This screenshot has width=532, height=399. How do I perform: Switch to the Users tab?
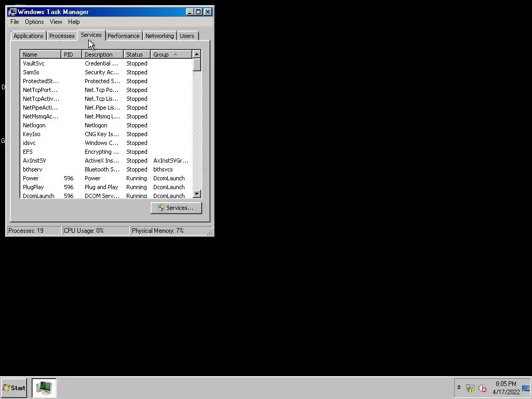pos(187,36)
